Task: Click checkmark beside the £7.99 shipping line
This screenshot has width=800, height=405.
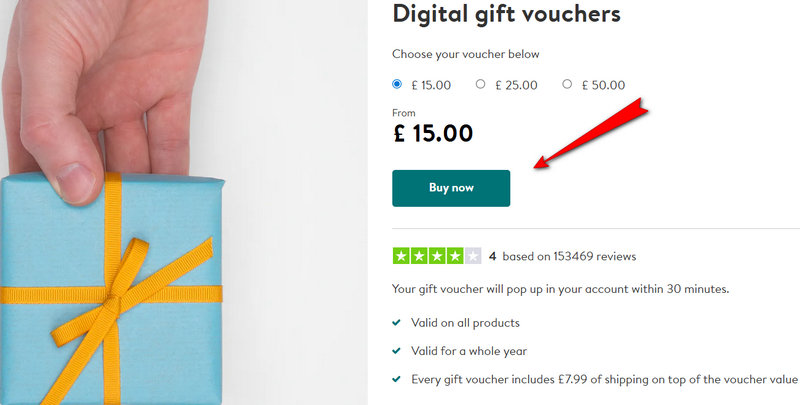Action: 398,379
